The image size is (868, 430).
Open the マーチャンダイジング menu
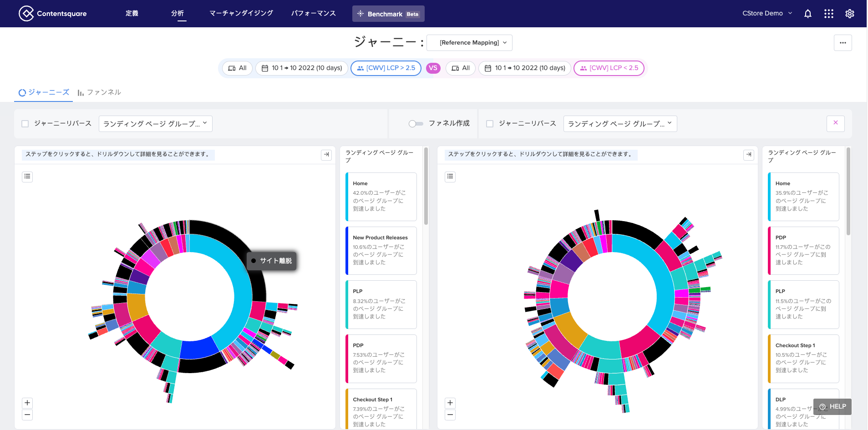click(241, 14)
